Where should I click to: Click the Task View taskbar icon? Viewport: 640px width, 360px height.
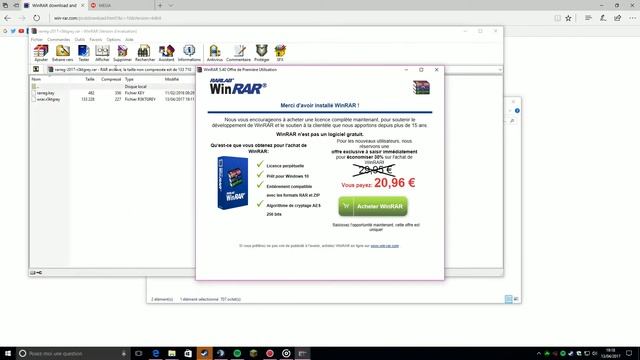[139, 353]
